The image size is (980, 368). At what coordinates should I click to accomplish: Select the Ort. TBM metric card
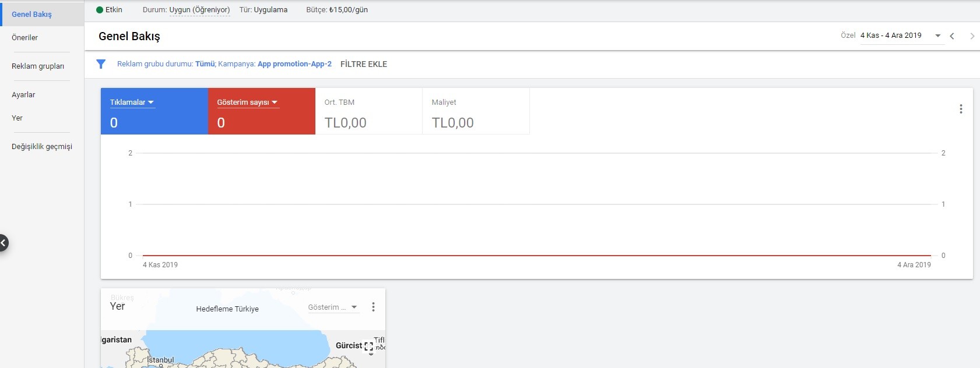pyautogui.click(x=368, y=111)
